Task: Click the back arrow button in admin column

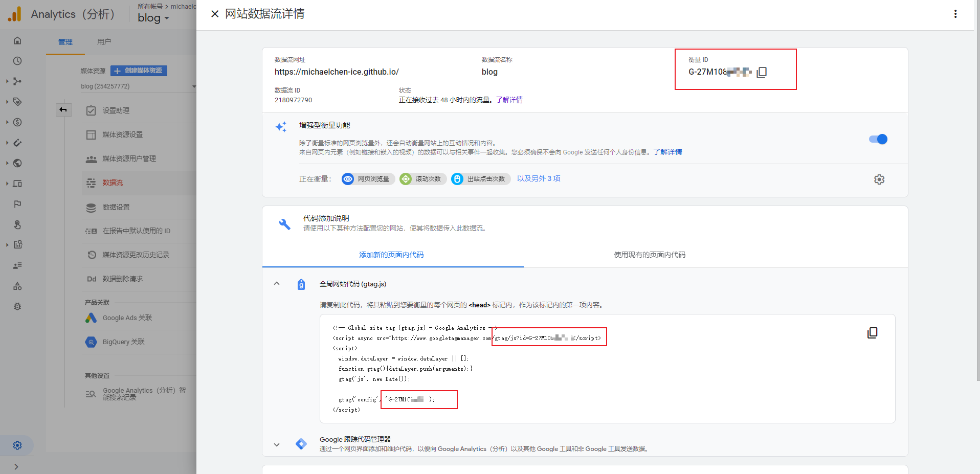Action: point(63,109)
